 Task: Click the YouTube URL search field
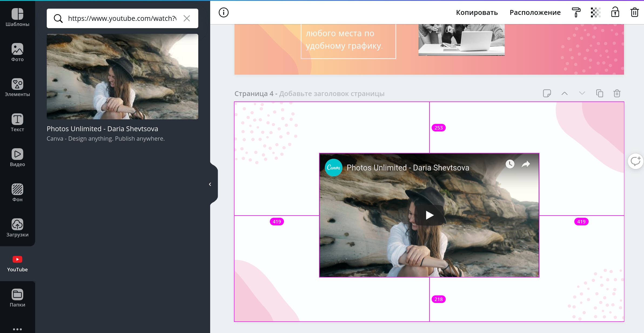(x=122, y=18)
